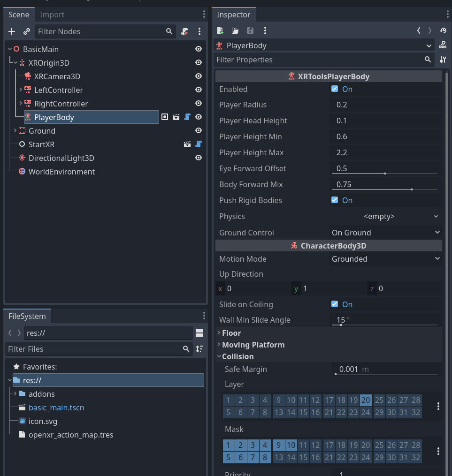Save the currently edited resource
The height and width of the screenshot is (476, 452).
click(x=250, y=30)
